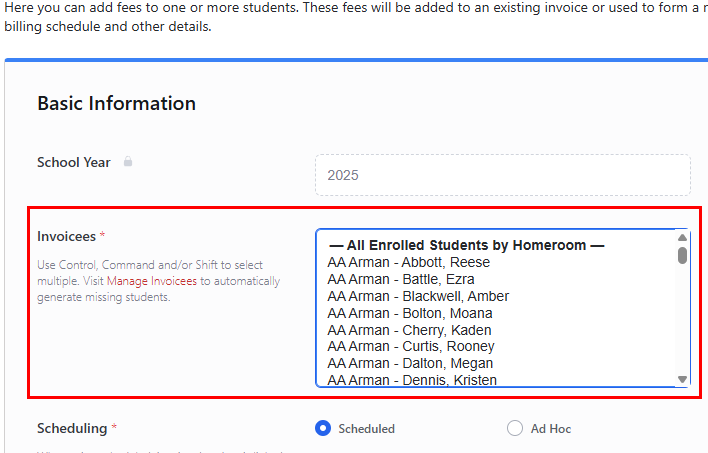Choose AA Arman - Blackwell, Amber
Screen dimensions: 708x453
click(417, 296)
